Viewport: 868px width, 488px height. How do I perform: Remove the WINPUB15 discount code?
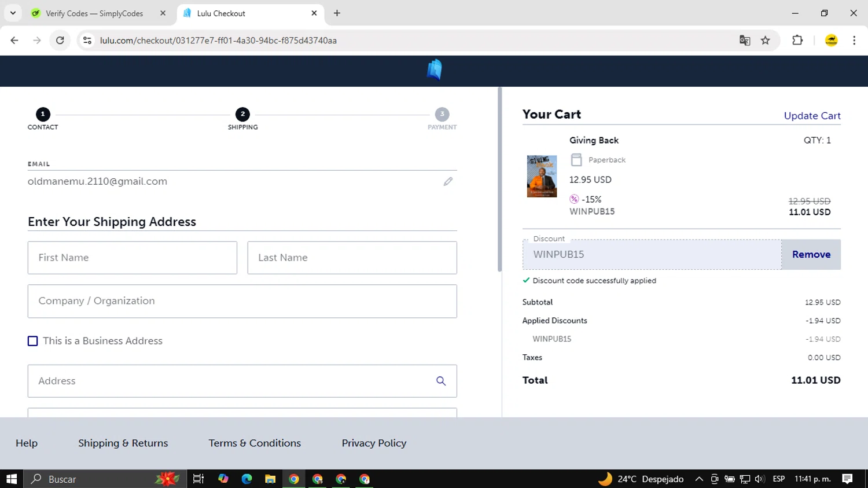tap(811, 255)
